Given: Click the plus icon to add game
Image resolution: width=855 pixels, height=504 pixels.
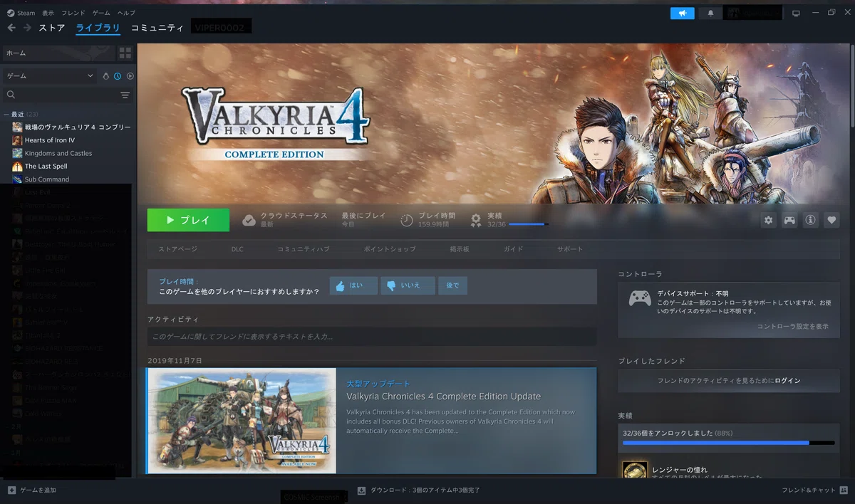Looking at the screenshot, I should click(x=11, y=490).
